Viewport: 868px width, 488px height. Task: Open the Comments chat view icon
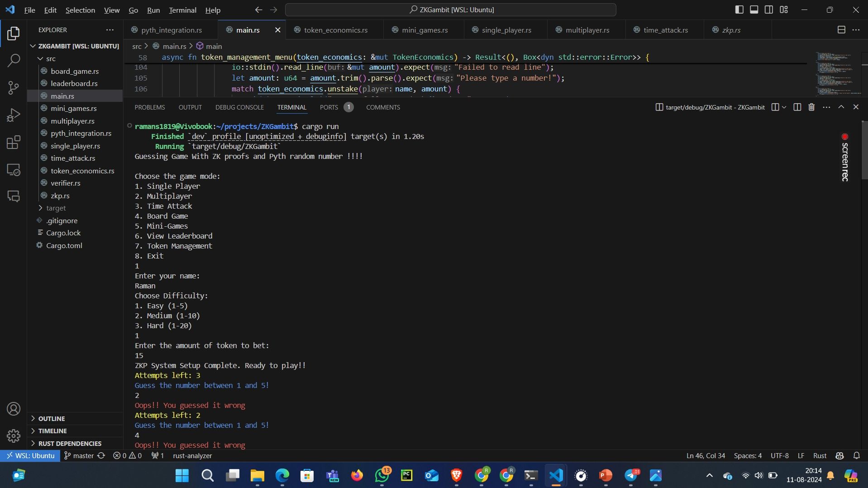(x=14, y=196)
